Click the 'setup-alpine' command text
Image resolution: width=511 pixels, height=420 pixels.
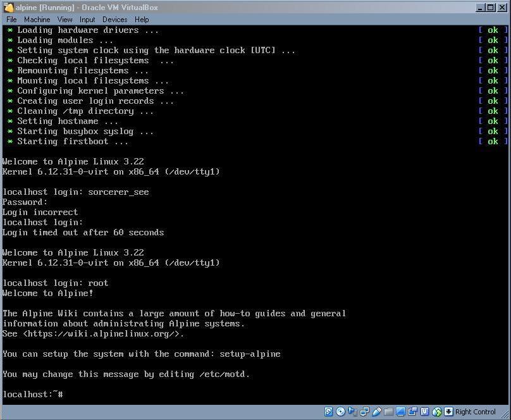click(250, 354)
